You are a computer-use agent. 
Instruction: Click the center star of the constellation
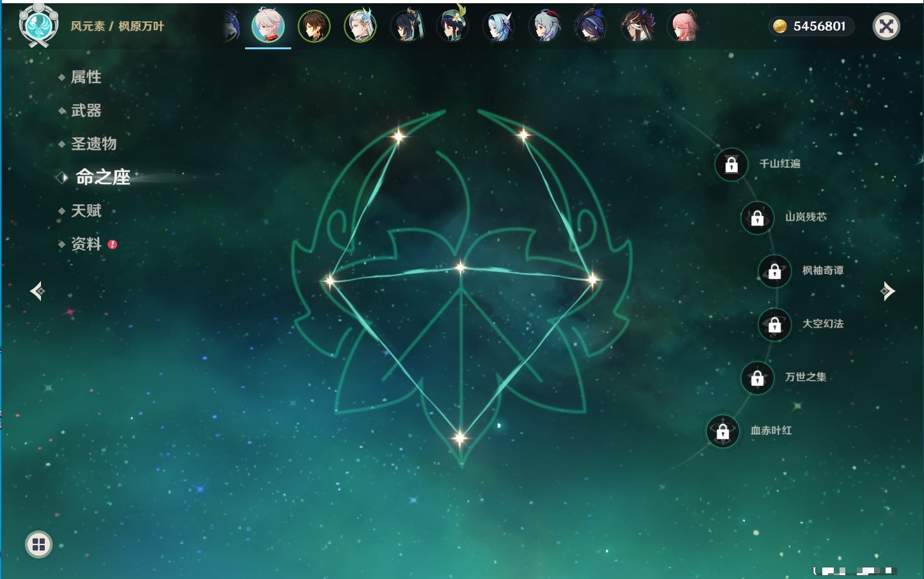(461, 267)
